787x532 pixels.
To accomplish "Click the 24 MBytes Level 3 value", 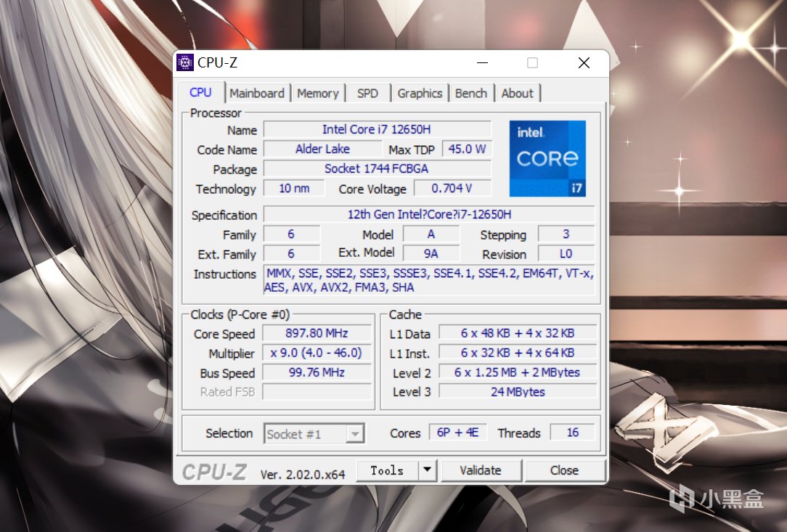I will pyautogui.click(x=518, y=391).
